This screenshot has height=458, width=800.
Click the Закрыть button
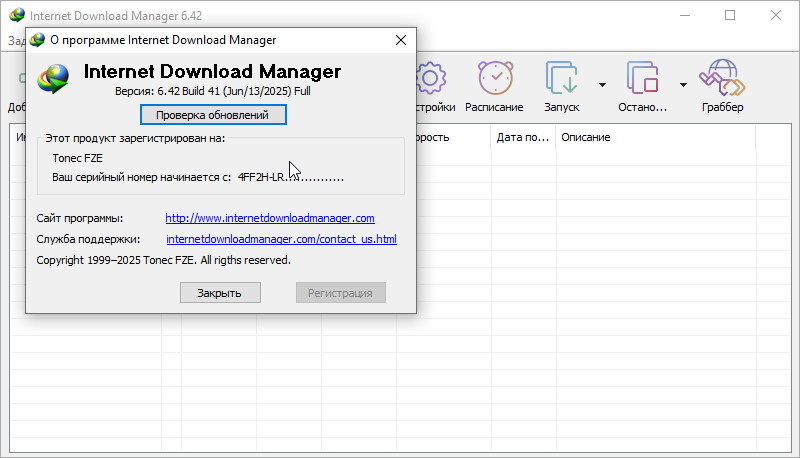coord(220,293)
